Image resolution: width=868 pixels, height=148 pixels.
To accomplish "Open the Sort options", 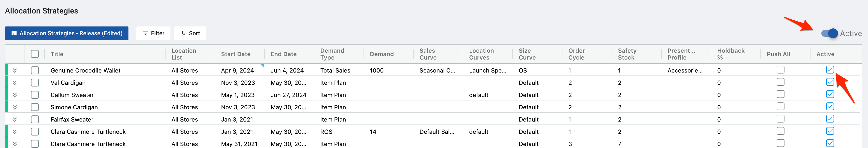I will point(190,33).
